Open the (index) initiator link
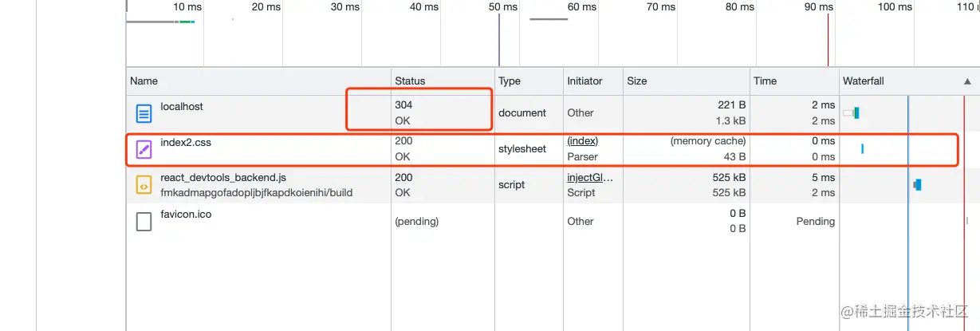Viewport: 980px width, 331px height. [582, 141]
